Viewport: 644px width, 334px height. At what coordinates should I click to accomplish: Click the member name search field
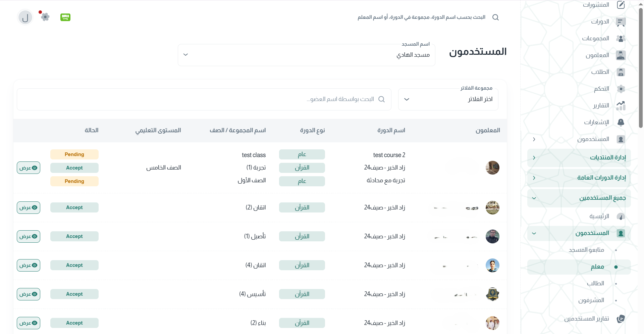point(204,99)
